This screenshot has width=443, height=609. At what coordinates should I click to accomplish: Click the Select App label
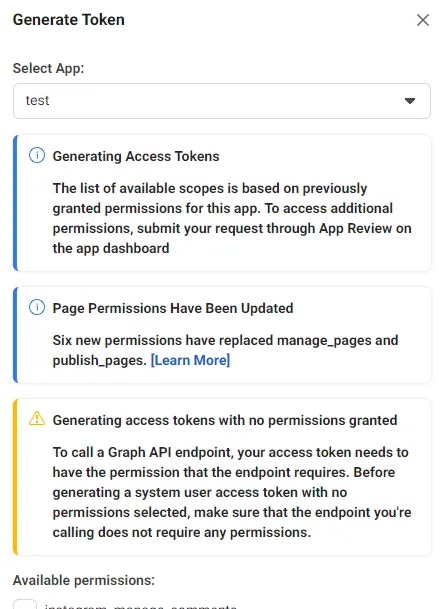(x=49, y=68)
